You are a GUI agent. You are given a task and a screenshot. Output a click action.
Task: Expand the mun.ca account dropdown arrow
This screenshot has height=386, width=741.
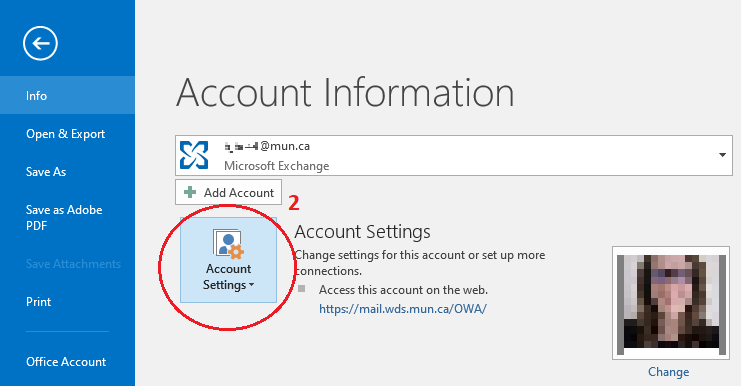click(722, 155)
